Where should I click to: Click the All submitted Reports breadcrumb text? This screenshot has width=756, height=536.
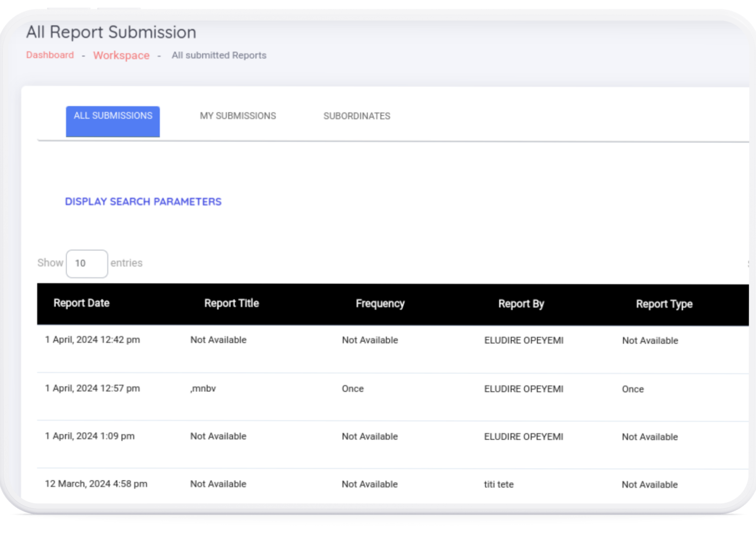219,55
